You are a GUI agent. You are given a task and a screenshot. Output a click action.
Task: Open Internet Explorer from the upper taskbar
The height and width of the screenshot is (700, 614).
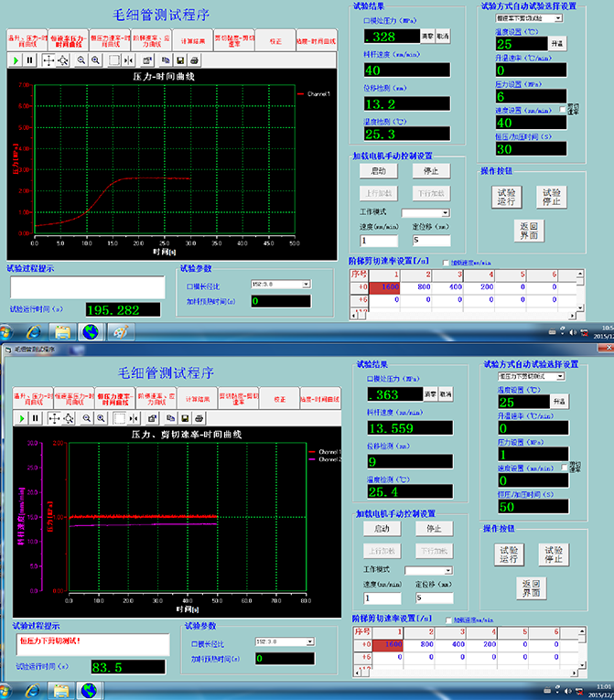[33, 332]
